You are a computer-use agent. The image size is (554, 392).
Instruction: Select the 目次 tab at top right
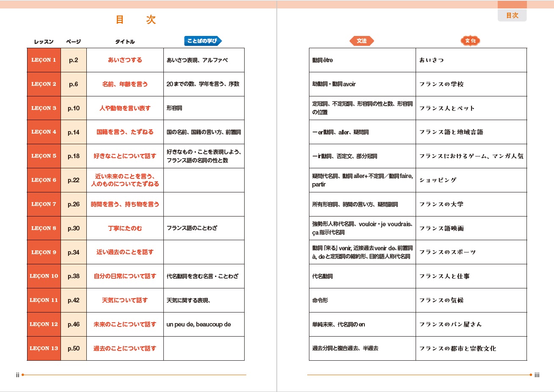[x=512, y=15]
